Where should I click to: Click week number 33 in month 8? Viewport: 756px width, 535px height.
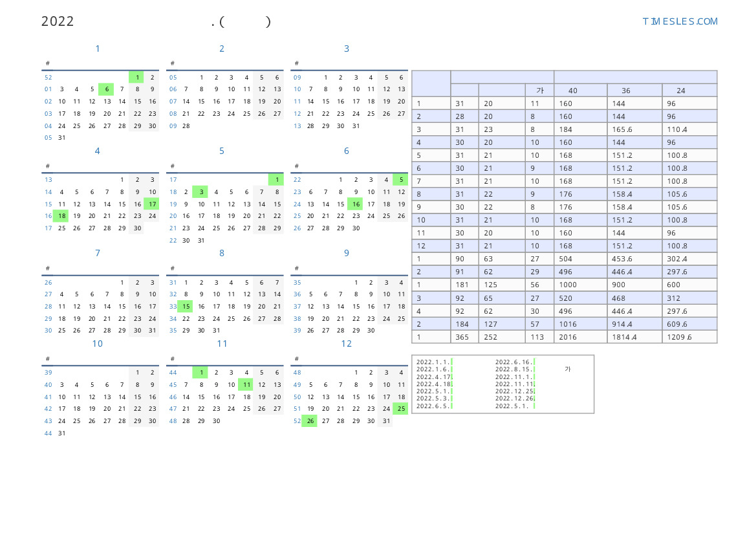point(173,307)
